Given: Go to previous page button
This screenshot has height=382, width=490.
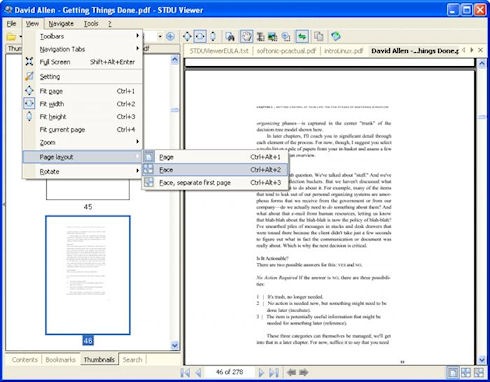Looking at the screenshot, I should 198,372.
